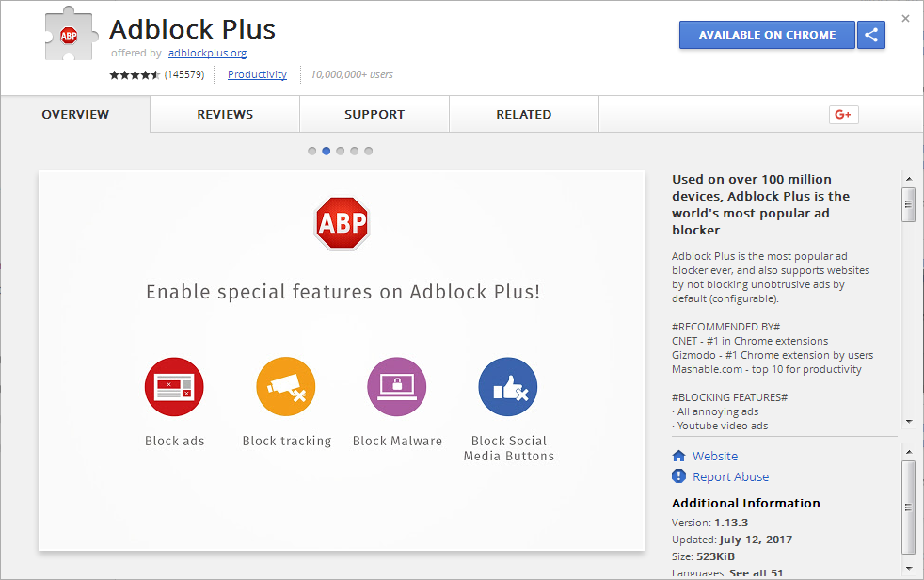Click the description scrollbar down arrow
Viewport: 924px width, 580px height.
(908, 422)
